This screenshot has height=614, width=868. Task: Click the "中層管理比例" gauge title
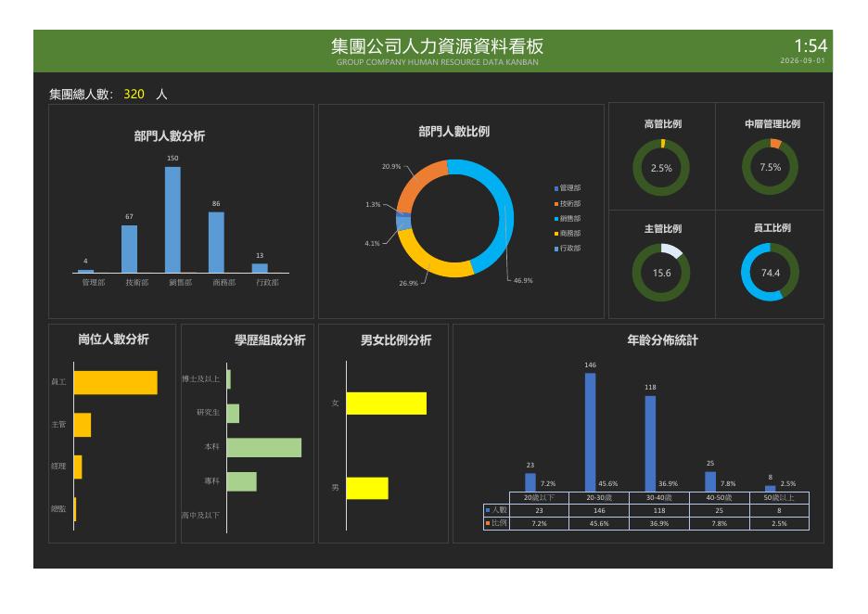pos(772,124)
